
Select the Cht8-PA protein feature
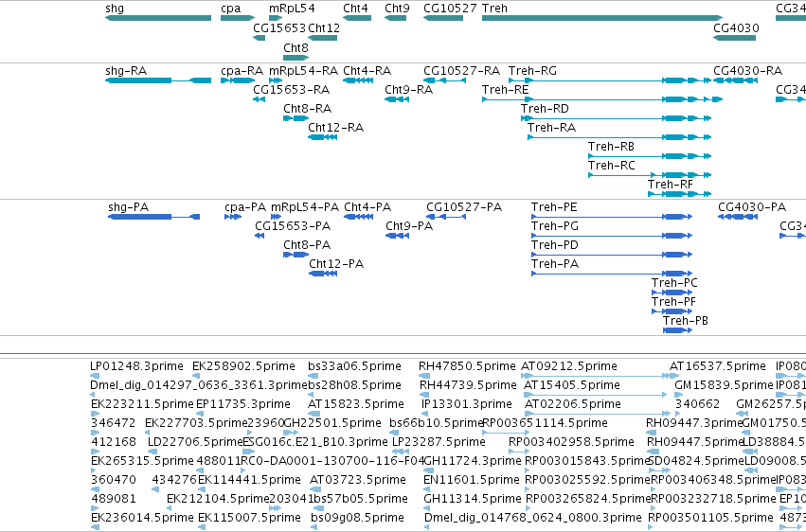296,255
